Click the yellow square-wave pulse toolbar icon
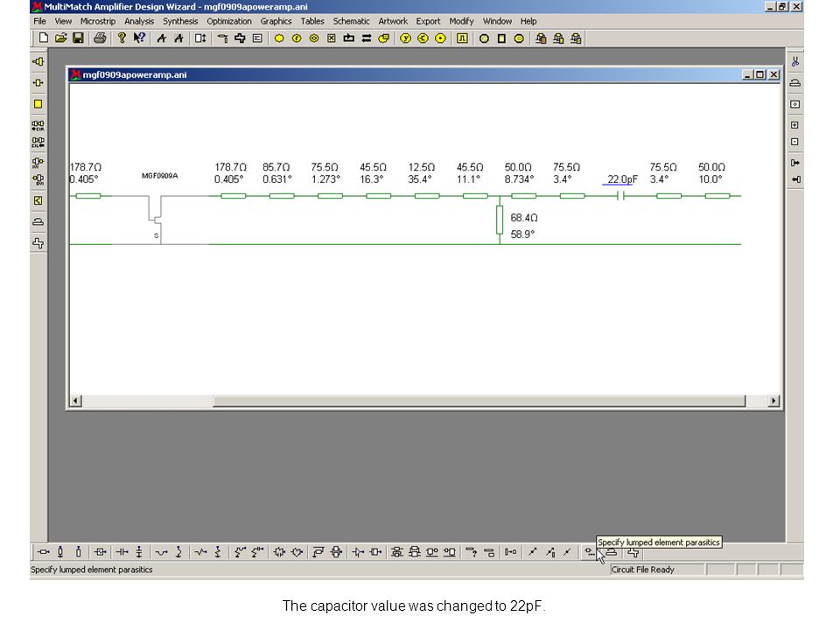Screen dimensions: 840x630 click(x=462, y=38)
